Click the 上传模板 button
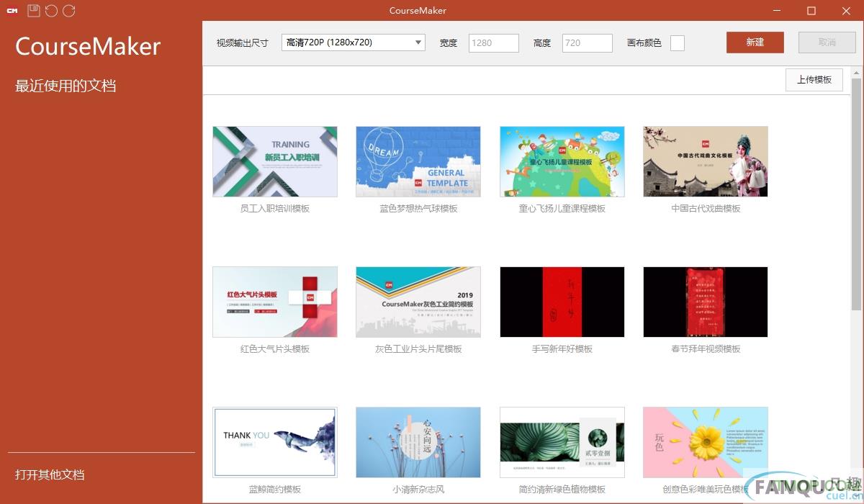This screenshot has height=504, width=864. click(814, 80)
